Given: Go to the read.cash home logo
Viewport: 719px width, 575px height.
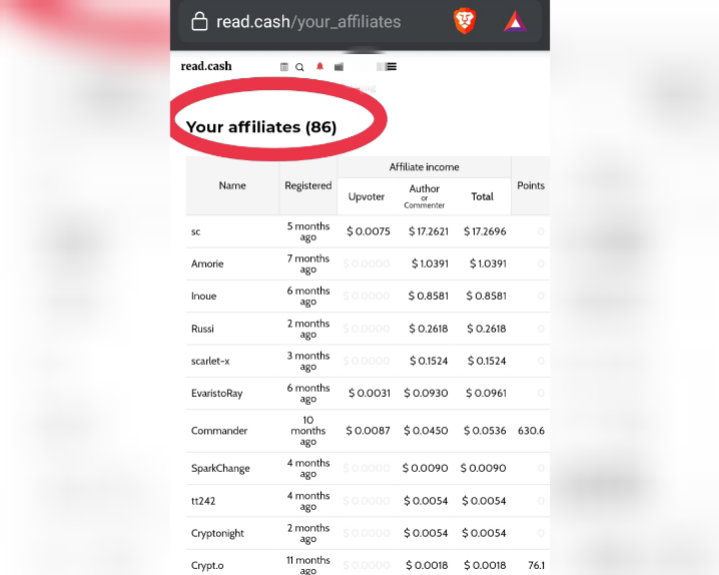Looking at the screenshot, I should click(206, 66).
